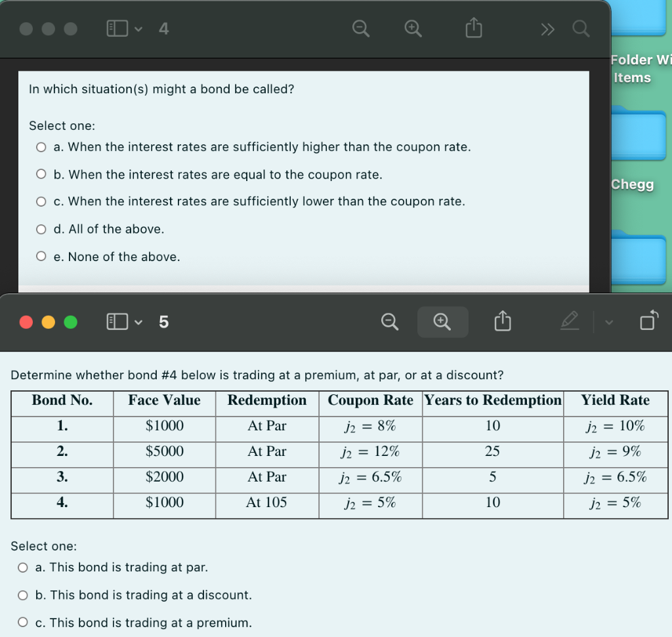Toggle sidebar view button in window 5

[117, 321]
